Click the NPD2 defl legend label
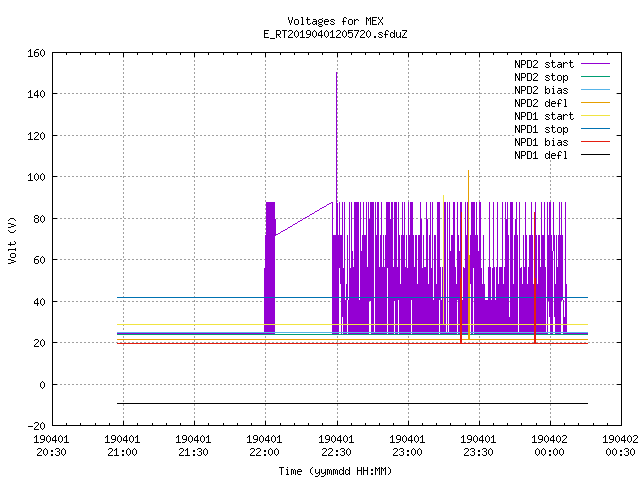 [x=541, y=103]
